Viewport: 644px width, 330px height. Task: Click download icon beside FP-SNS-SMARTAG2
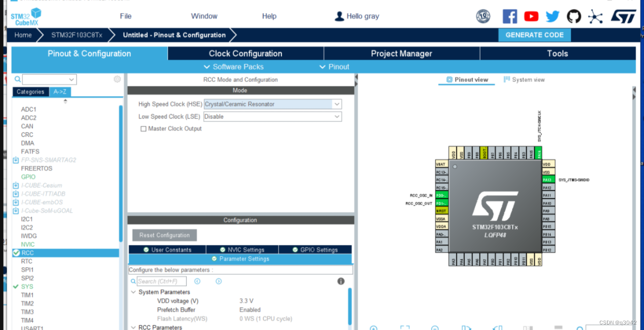click(16, 160)
